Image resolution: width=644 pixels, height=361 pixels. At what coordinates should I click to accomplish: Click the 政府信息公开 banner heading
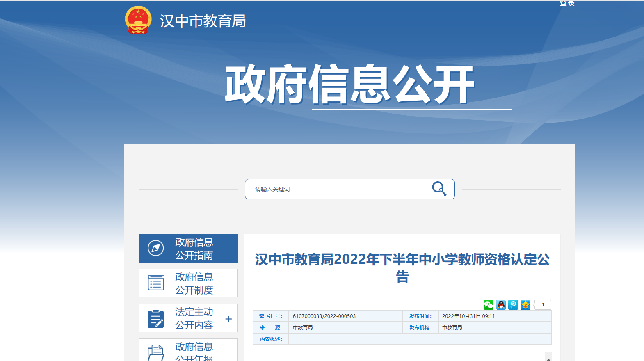349,85
